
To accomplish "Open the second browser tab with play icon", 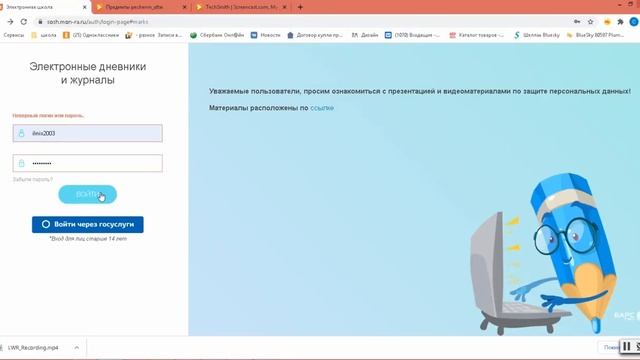I will [135, 7].
